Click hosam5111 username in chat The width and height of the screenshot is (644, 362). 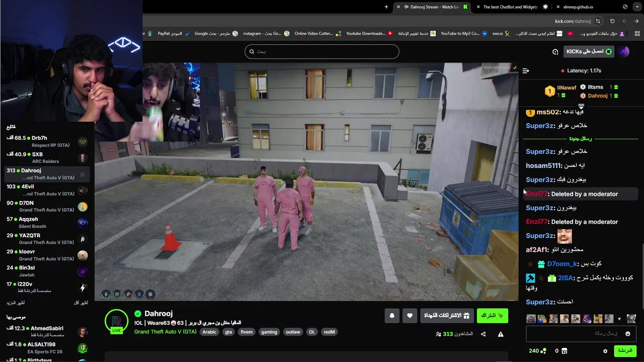tap(543, 165)
